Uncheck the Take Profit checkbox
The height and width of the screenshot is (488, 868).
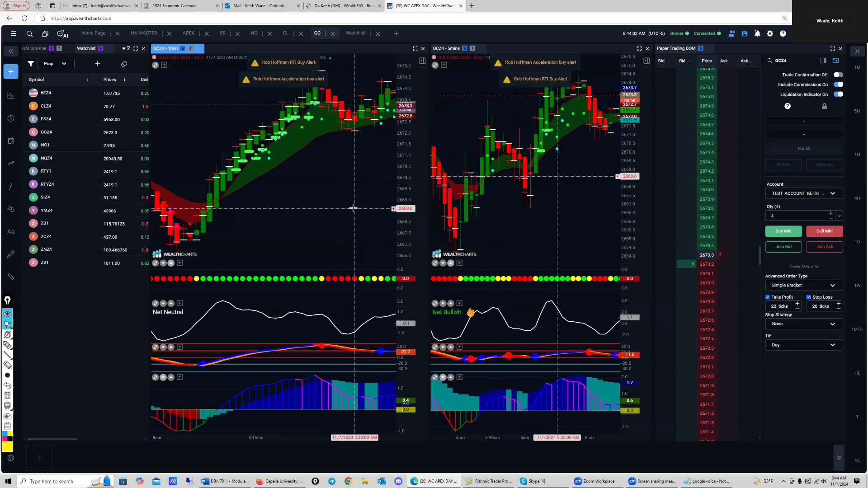click(768, 297)
